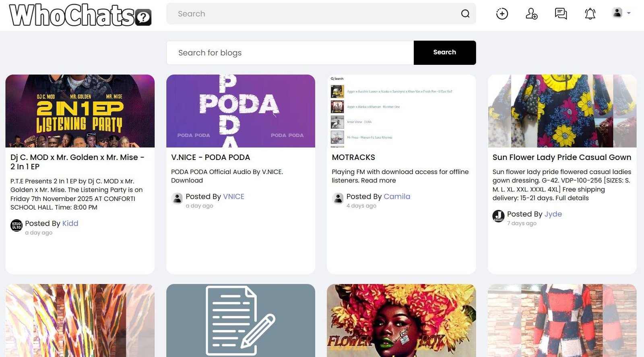Open the PODA PODA cover thumbnail
This screenshot has width=644, height=357.
pyautogui.click(x=240, y=111)
